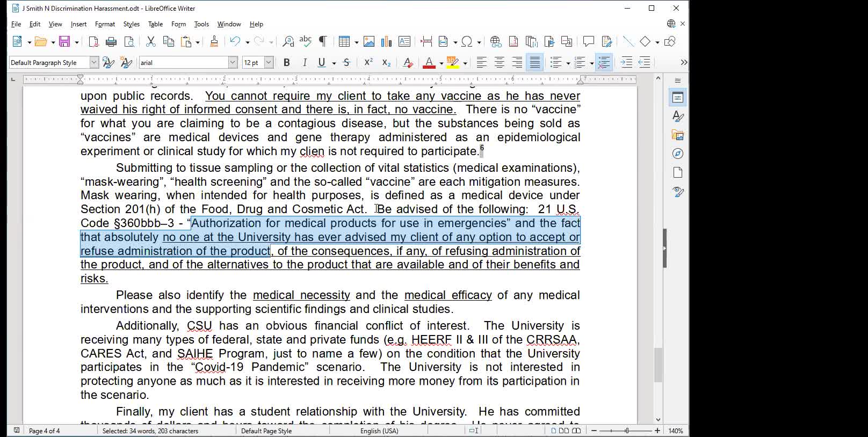The height and width of the screenshot is (437, 868).
Task: Insert a text box icon
Action: 404,42
